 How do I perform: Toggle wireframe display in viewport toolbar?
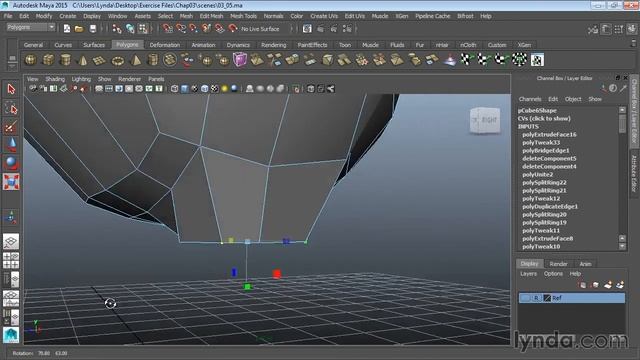point(175,89)
